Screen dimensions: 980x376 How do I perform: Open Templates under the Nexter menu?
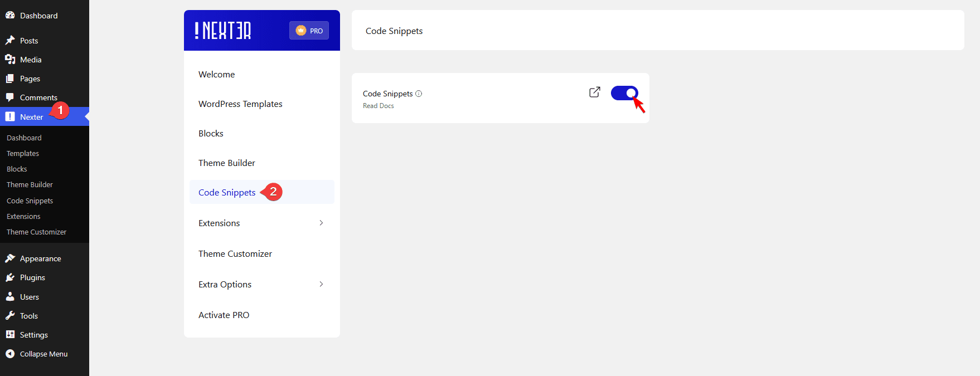pyautogui.click(x=22, y=153)
